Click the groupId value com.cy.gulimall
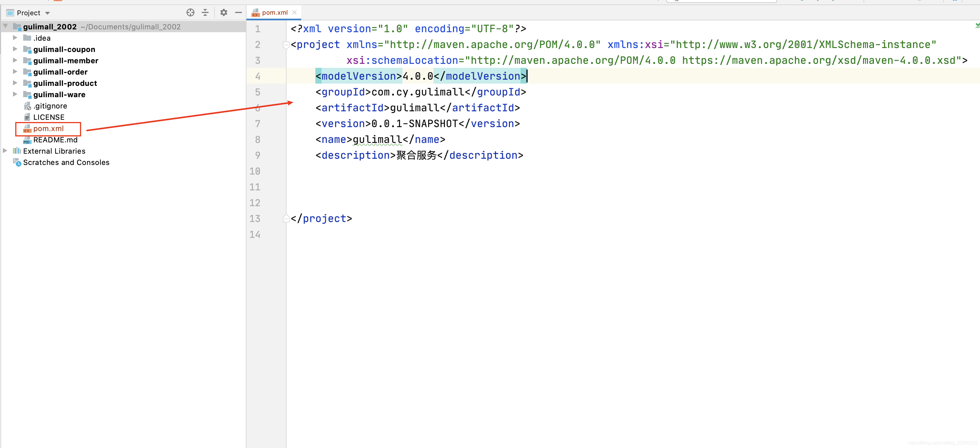The height and width of the screenshot is (448, 980). point(418,92)
